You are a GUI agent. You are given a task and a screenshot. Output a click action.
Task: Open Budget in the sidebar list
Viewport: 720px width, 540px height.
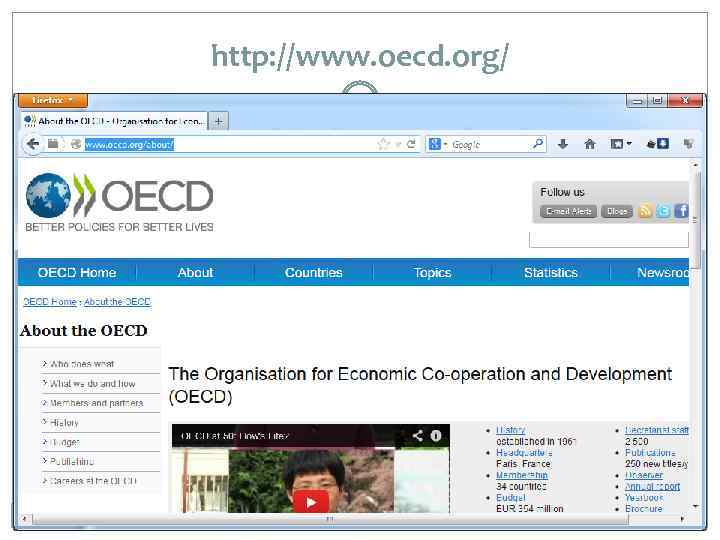pos(64,442)
